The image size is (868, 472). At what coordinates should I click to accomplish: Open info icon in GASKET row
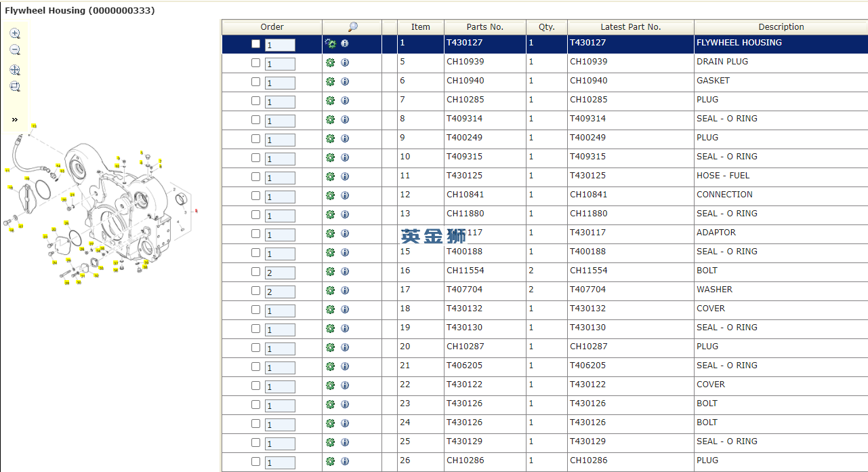coord(345,81)
